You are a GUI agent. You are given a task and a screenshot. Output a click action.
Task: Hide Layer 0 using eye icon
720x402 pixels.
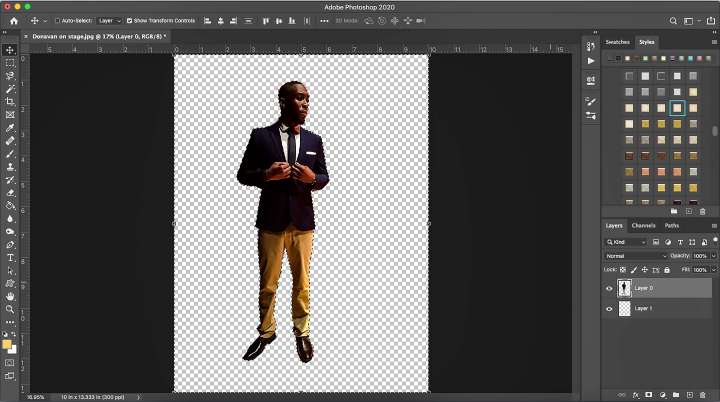coord(610,288)
